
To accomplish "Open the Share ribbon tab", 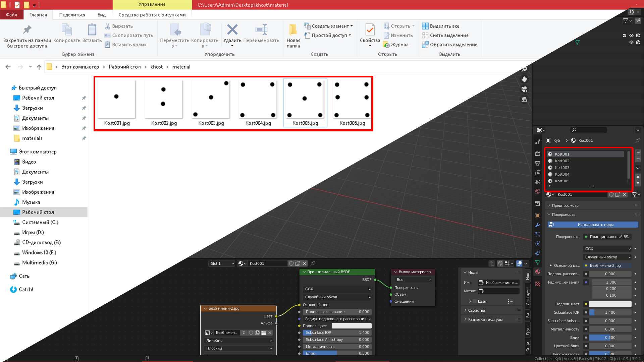I will point(72,15).
